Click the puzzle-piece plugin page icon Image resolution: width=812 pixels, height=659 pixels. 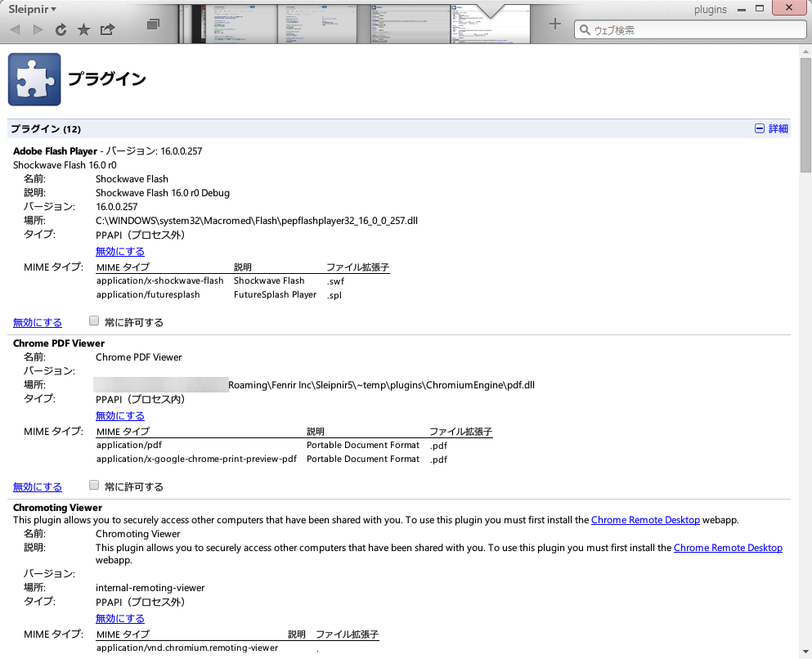point(34,79)
